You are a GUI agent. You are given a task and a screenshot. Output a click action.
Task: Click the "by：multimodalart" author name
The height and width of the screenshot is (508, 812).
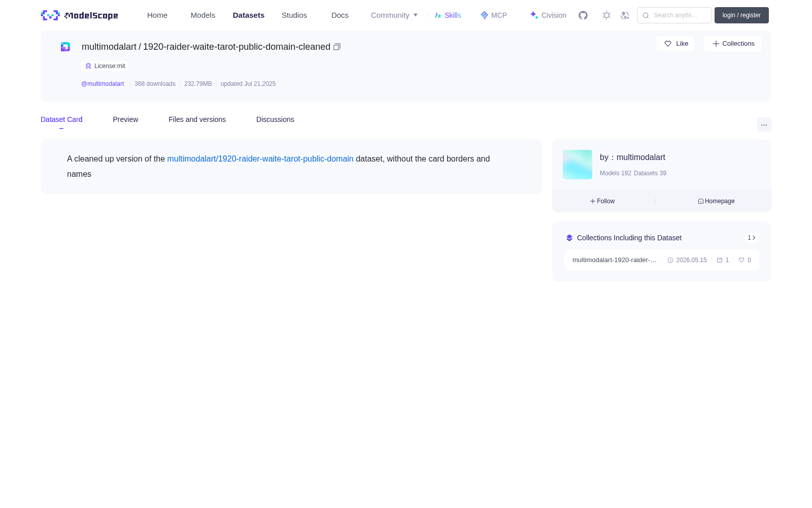[632, 157]
